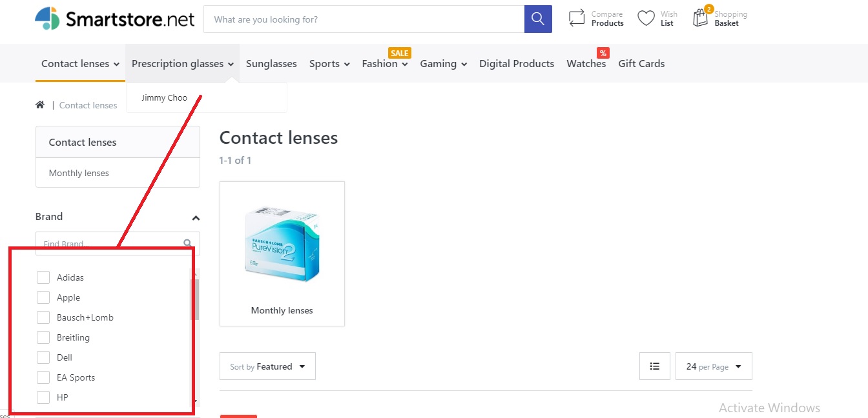
Task: Click the home breadcrumb icon
Action: (x=40, y=104)
